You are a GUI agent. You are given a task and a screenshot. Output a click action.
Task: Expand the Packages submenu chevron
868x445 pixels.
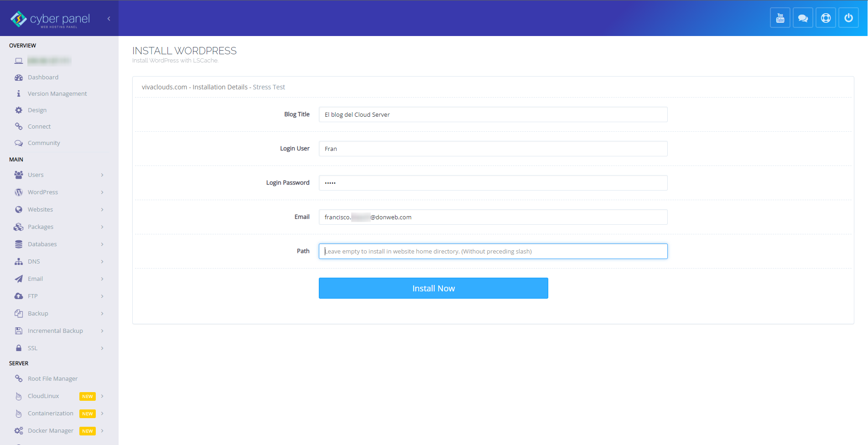(x=102, y=227)
